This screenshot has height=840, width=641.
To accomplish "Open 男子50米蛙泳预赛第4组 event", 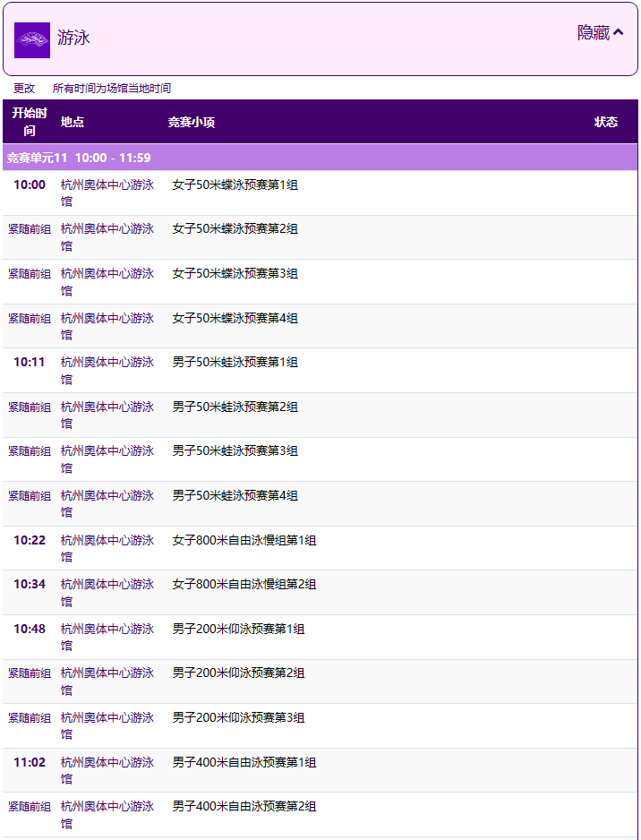I will coord(235,495).
